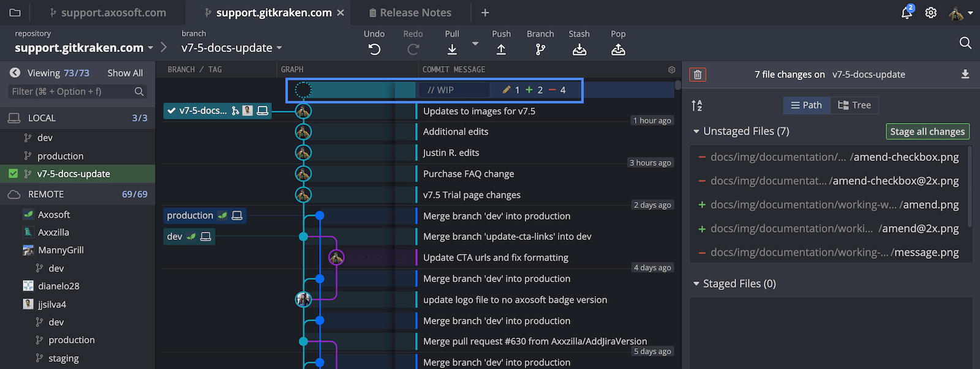Open search with the magnifying glass icon

965,43
